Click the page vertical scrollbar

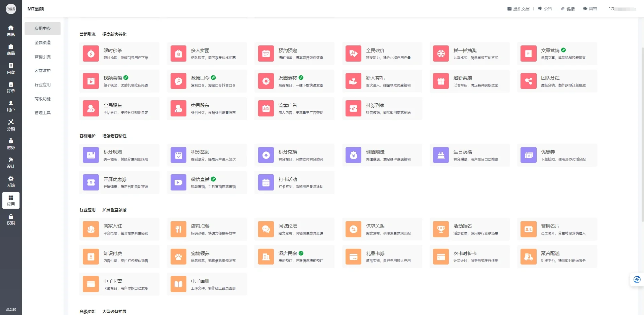point(642,135)
